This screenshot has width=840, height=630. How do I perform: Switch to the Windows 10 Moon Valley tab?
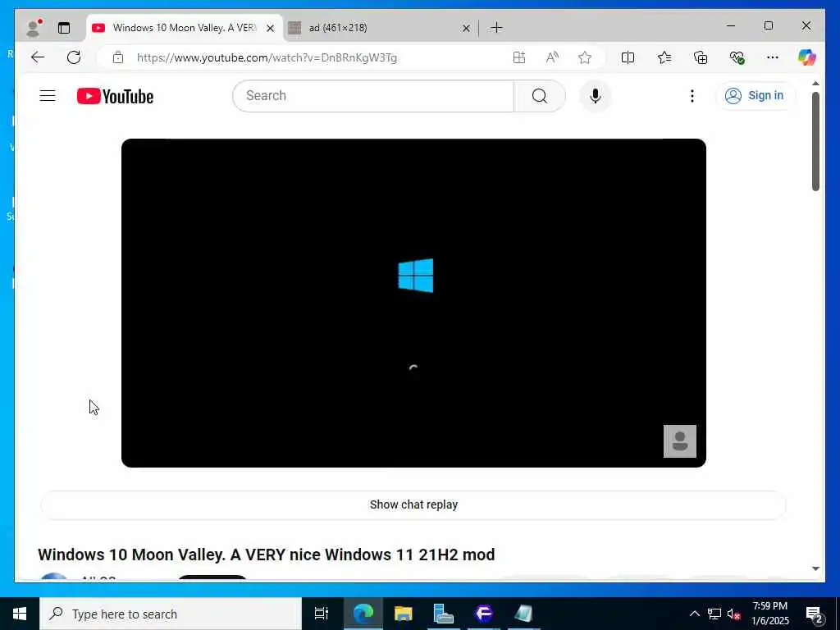tap(185, 27)
